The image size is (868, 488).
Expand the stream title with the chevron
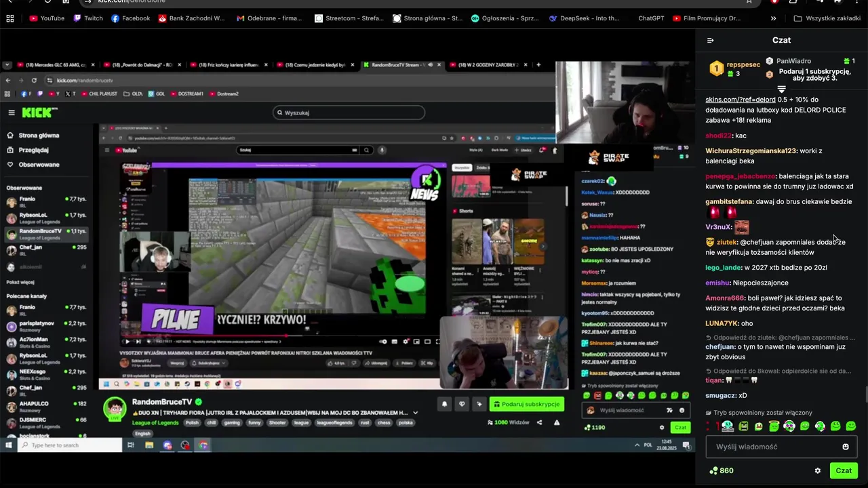[415, 413]
